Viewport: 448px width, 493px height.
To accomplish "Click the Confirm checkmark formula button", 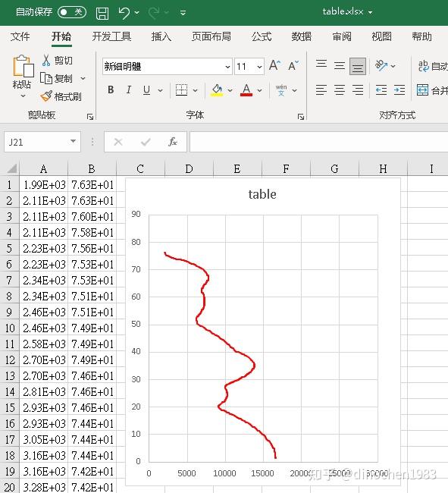I will (146, 142).
